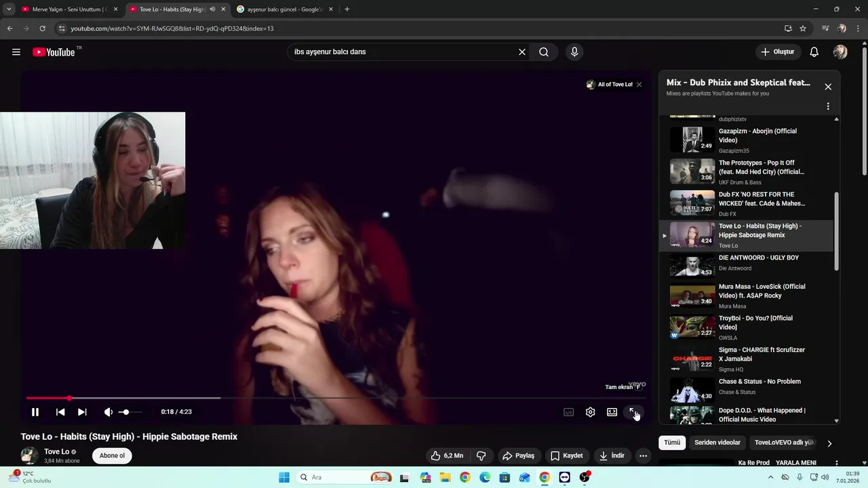
Task: Start voice search with the microphone
Action: click(574, 52)
